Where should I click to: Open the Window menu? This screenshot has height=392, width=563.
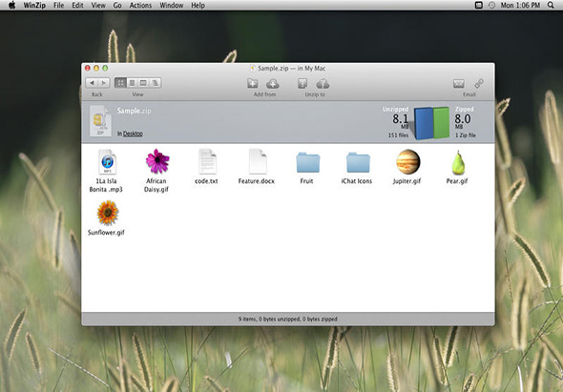[x=171, y=5]
